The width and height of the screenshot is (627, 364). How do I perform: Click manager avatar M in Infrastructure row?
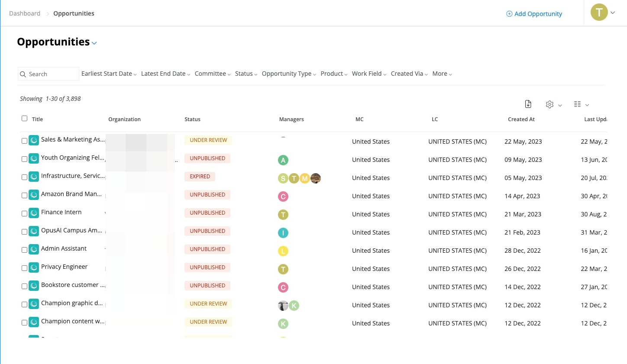click(305, 178)
